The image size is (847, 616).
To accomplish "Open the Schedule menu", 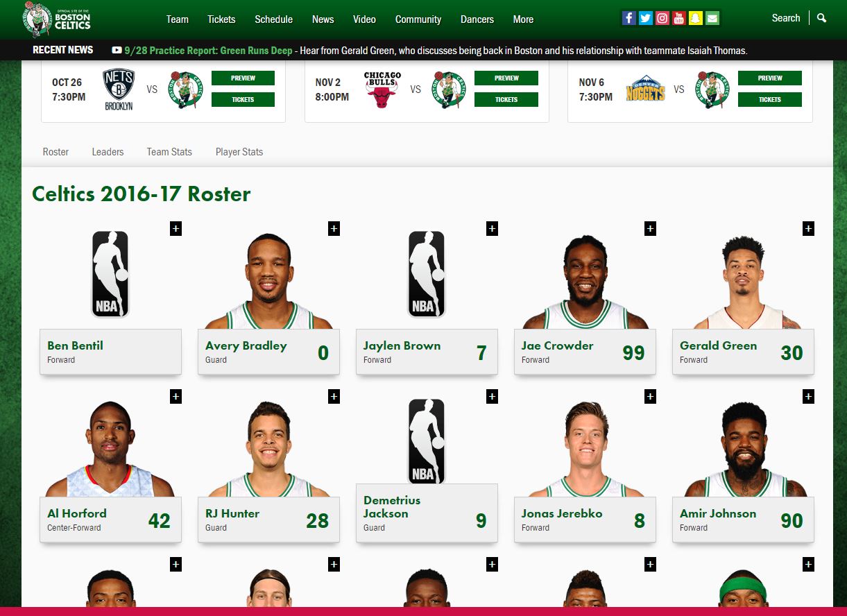I will pos(273,19).
